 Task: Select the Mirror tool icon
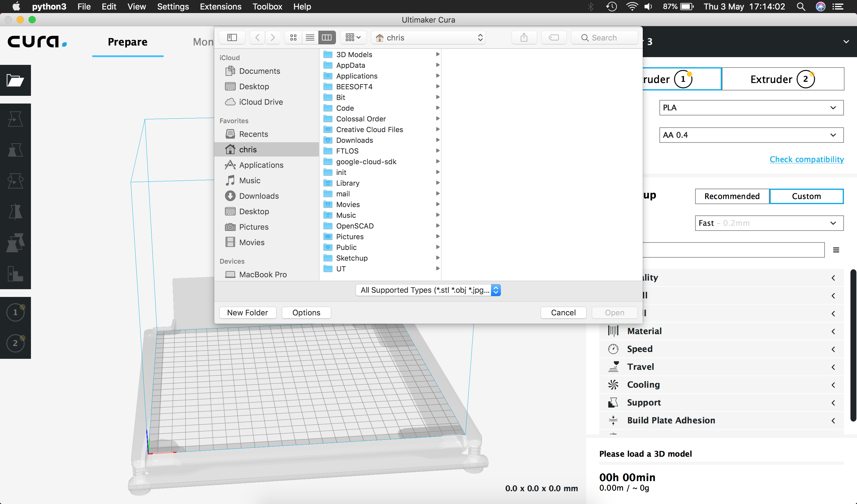pyautogui.click(x=15, y=212)
